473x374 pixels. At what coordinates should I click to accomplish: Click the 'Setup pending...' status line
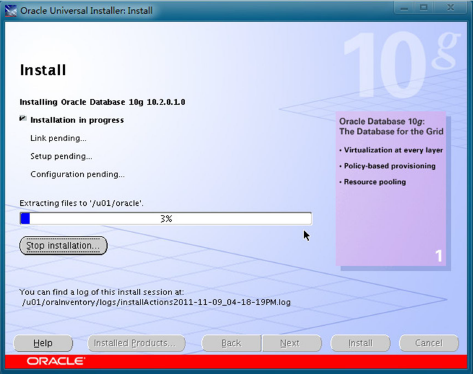61,156
